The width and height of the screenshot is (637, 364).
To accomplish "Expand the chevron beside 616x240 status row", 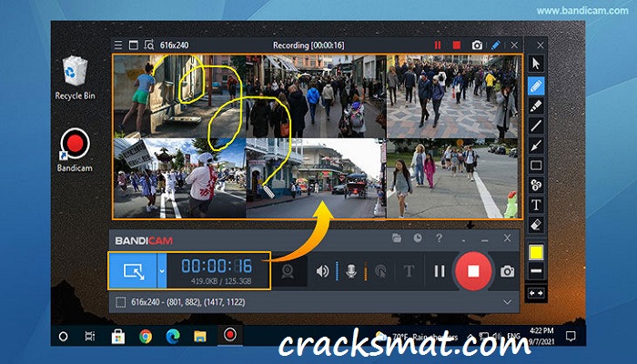I will [508, 302].
